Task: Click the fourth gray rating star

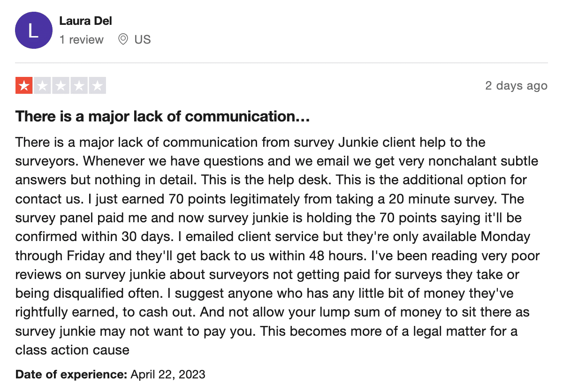Action: point(79,86)
